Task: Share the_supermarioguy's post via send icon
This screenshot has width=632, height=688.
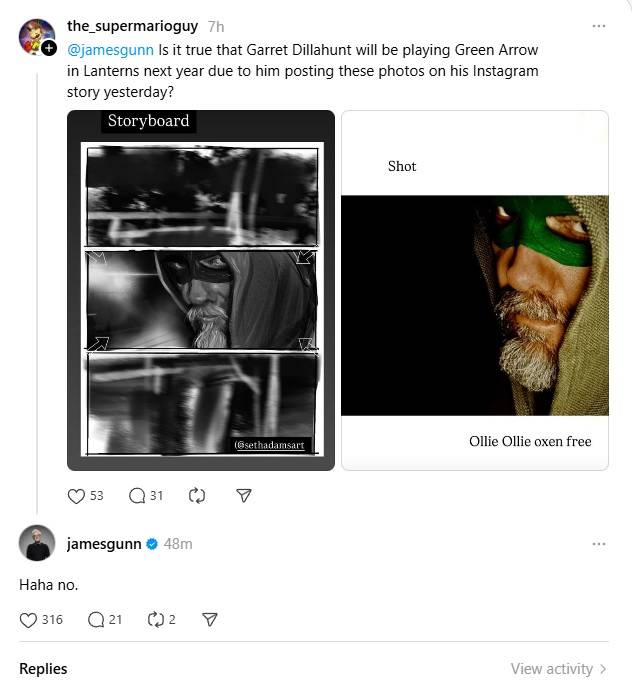Action: (x=243, y=495)
